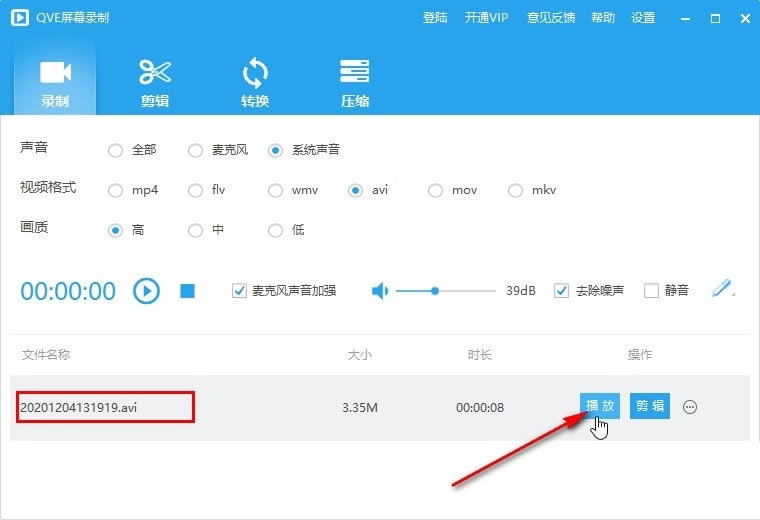
Task: Choose mov video format
Action: [435, 190]
